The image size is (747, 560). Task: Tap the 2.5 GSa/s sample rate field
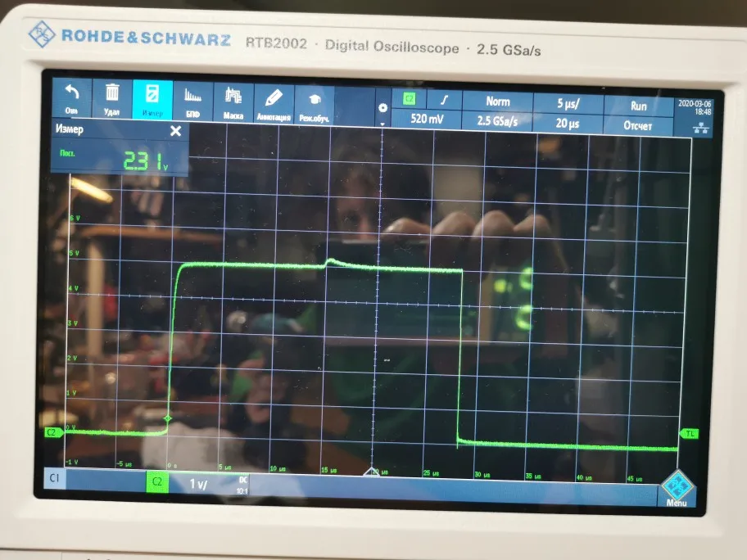(497, 121)
